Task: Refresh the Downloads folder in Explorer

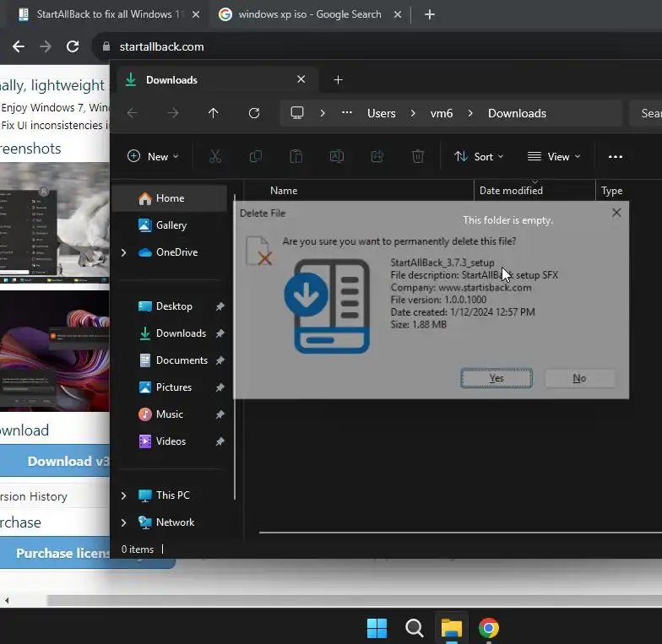Action: pyautogui.click(x=254, y=113)
